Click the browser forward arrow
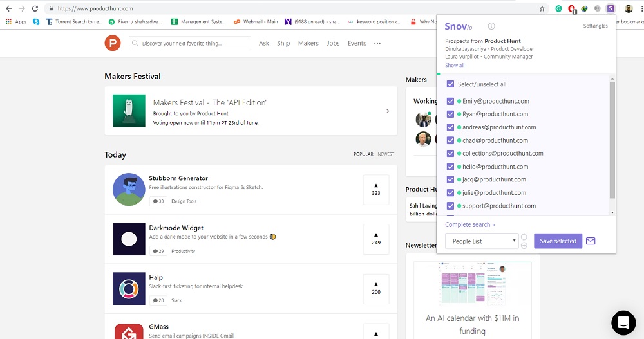Image resolution: width=644 pixels, height=339 pixels. 22,8
